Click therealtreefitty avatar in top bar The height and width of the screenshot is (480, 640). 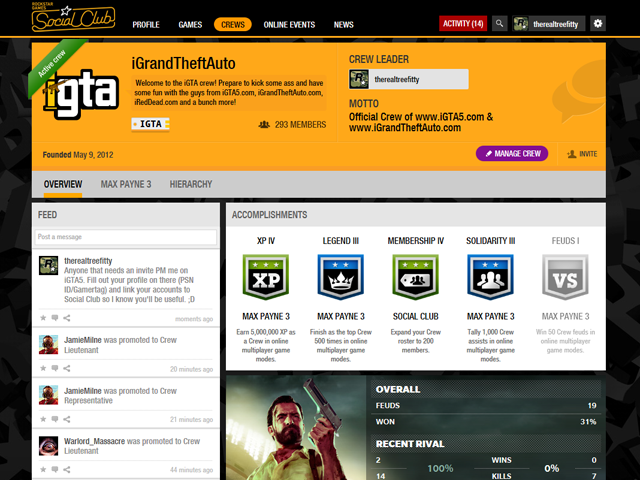520,24
